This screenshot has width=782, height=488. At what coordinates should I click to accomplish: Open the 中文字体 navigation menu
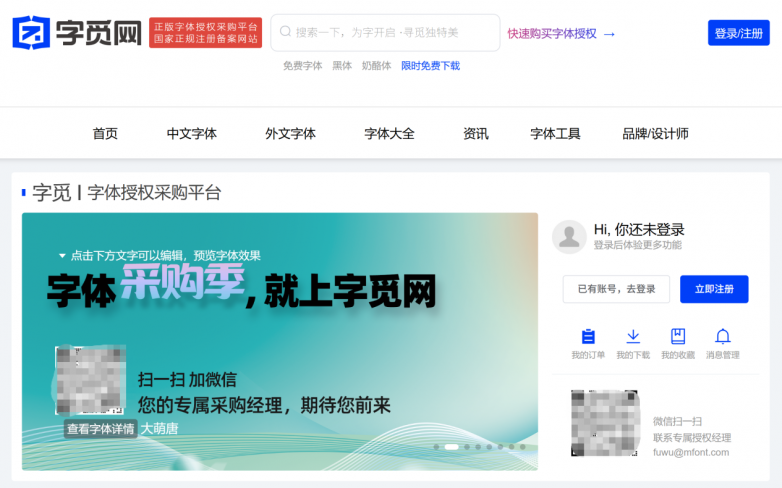click(192, 134)
